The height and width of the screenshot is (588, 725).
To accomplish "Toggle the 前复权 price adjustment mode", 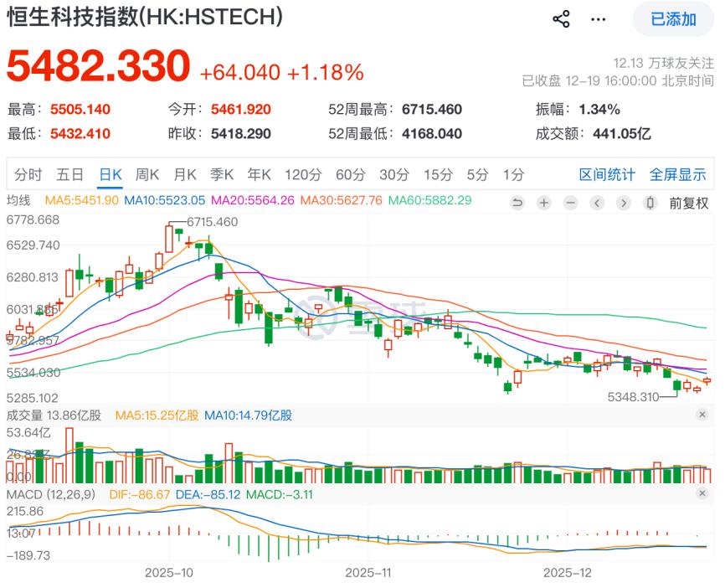I will pos(686,203).
